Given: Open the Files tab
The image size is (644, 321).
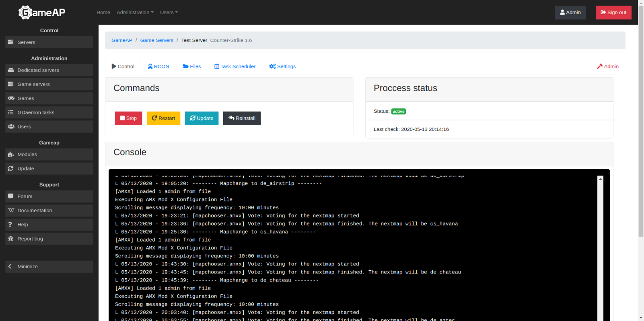Looking at the screenshot, I should click(x=192, y=66).
